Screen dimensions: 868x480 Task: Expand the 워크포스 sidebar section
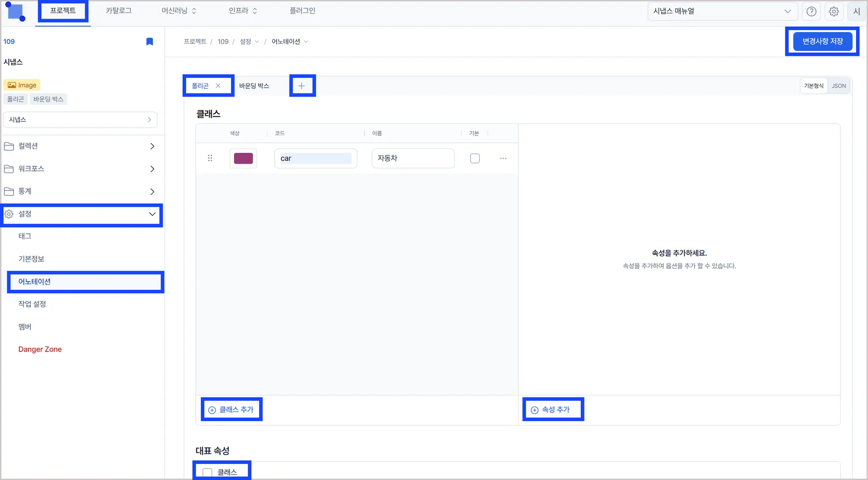152,169
